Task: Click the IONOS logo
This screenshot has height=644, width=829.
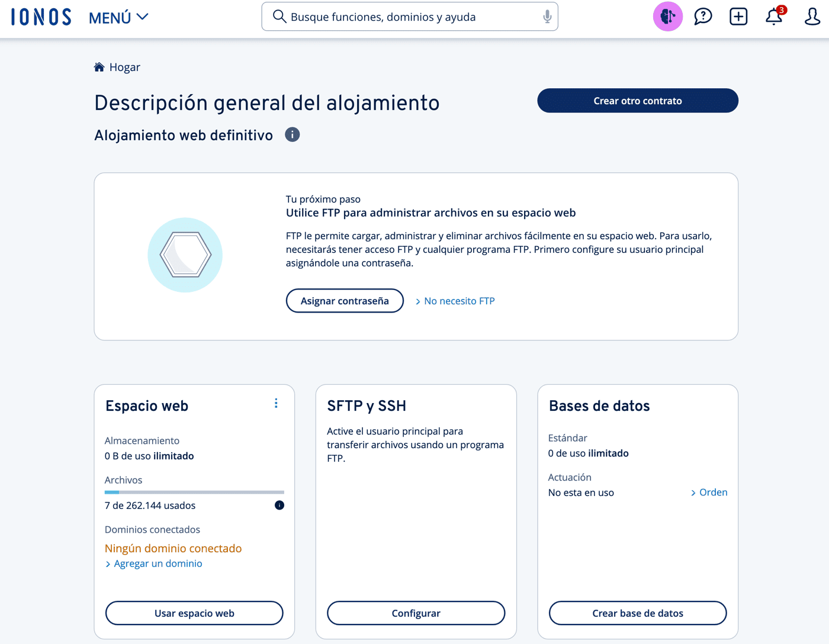Action: click(41, 17)
